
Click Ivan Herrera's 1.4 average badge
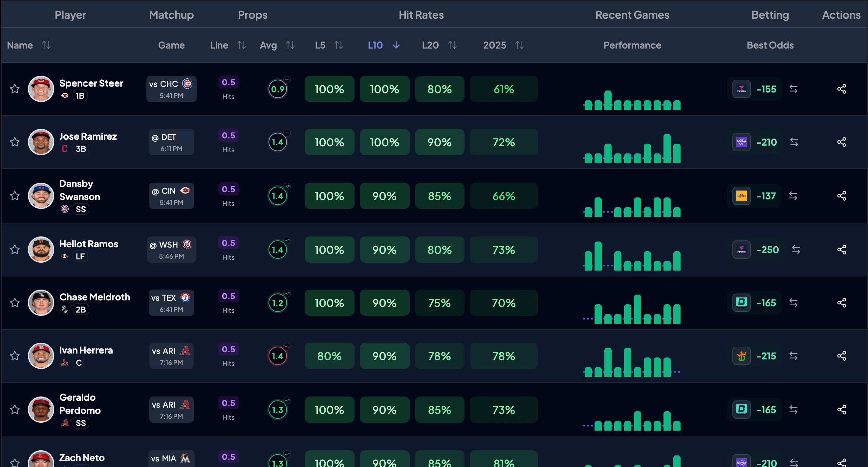pos(277,356)
